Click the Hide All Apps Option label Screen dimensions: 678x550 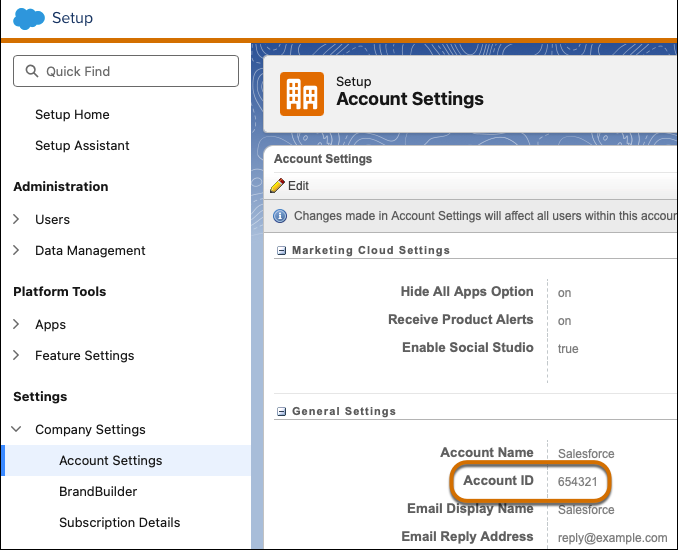pyautogui.click(x=467, y=292)
